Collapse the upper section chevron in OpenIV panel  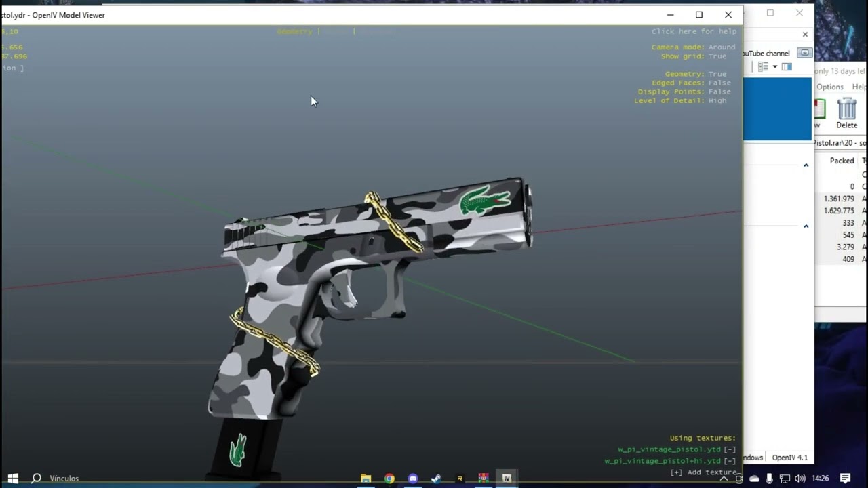[x=806, y=165]
